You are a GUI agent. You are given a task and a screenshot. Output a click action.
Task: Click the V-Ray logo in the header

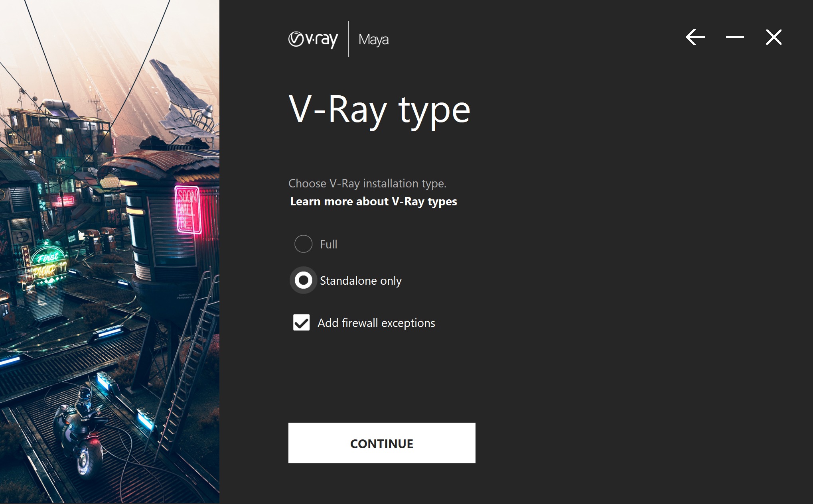(313, 39)
